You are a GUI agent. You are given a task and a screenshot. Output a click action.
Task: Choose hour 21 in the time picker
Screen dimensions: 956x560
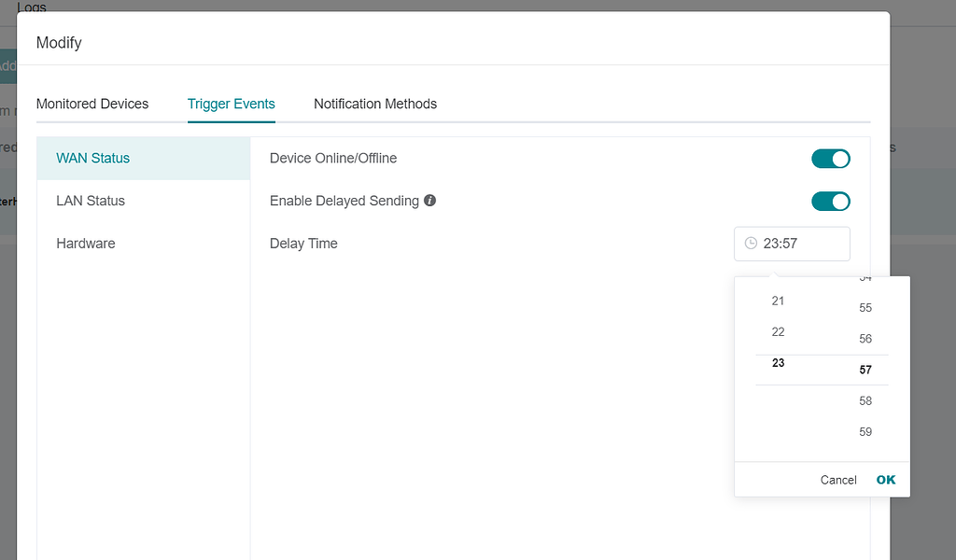(778, 301)
